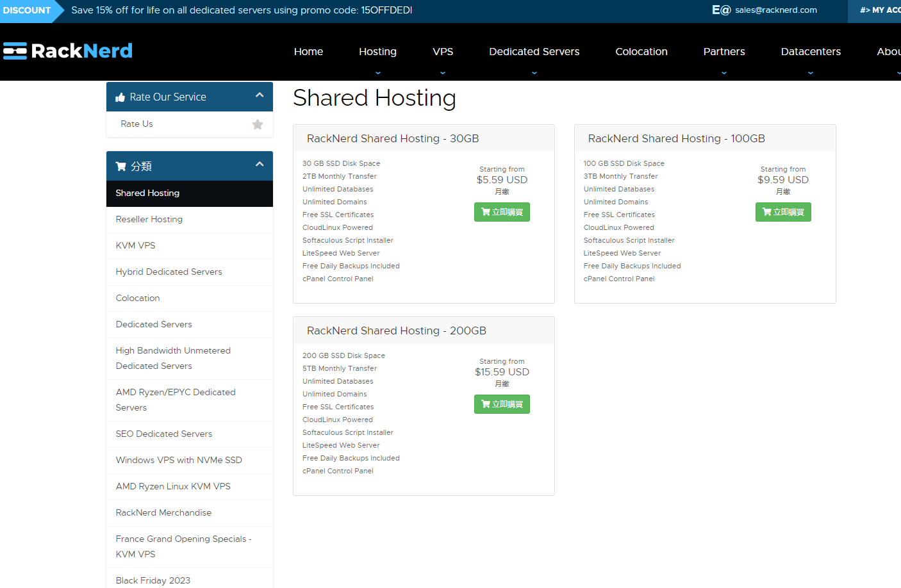Expand the Dedicated Servers dropdown chevron
901x588 pixels.
tap(534, 73)
